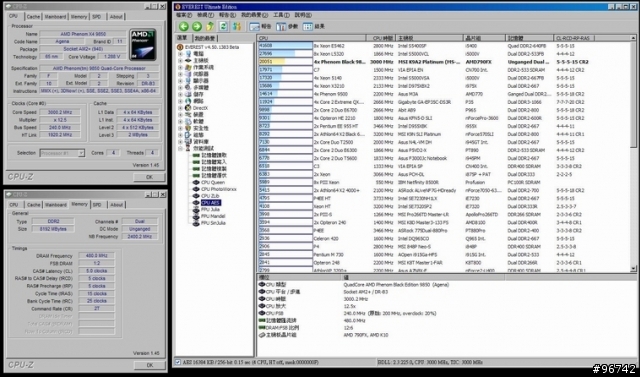The height and width of the screenshot is (377, 640).
Task: Expand the 電腦 computer tree node
Action: pyautogui.click(x=180, y=54)
